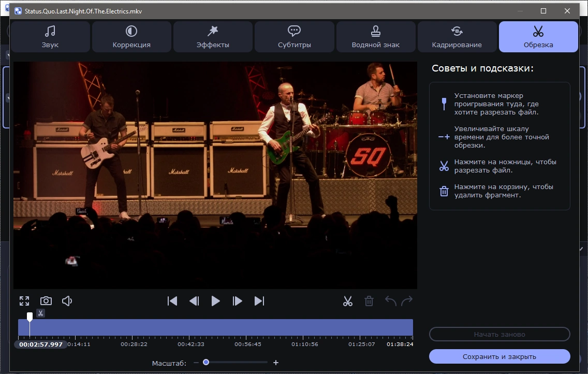Click the 01:38:24 end time label

coord(400,344)
